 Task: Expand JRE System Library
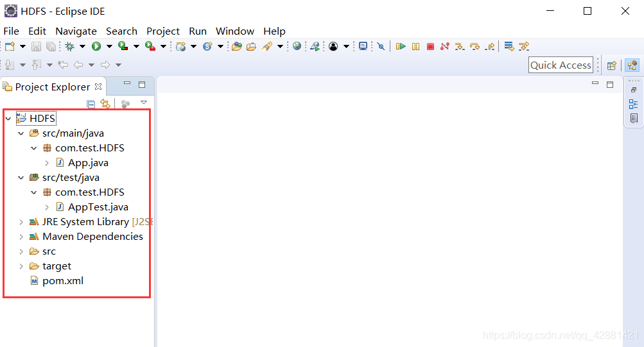pyautogui.click(x=21, y=222)
